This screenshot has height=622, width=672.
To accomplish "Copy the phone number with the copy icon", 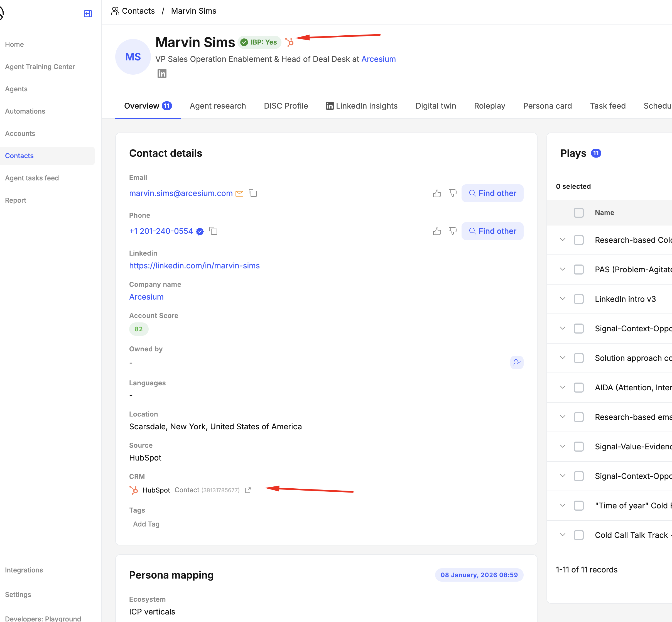I will coord(213,231).
